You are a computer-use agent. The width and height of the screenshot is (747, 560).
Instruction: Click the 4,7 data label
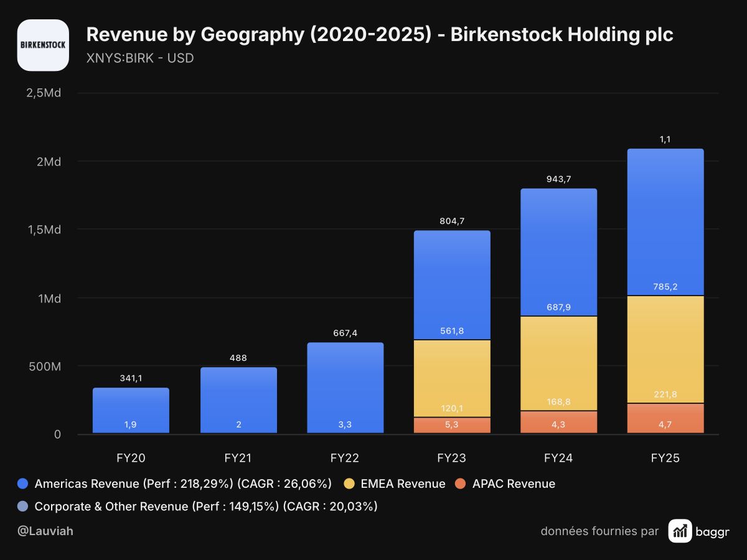click(x=665, y=424)
